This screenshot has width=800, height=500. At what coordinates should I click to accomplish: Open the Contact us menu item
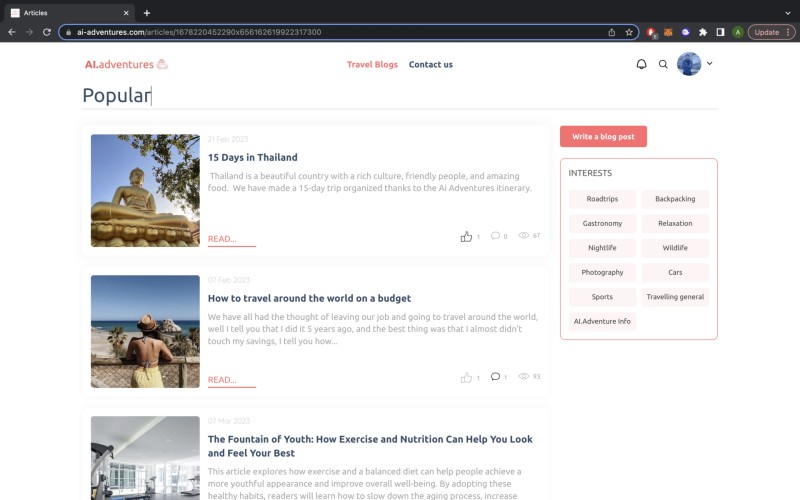(431, 64)
